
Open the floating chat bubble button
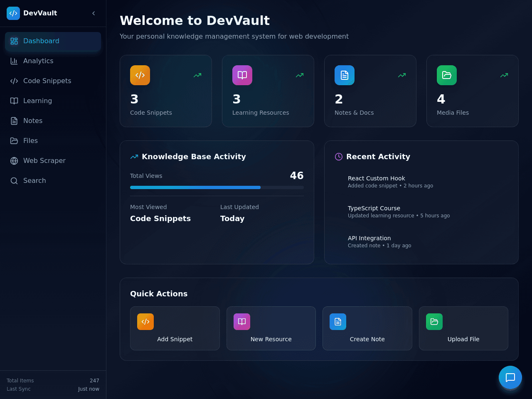pyautogui.click(x=510, y=377)
